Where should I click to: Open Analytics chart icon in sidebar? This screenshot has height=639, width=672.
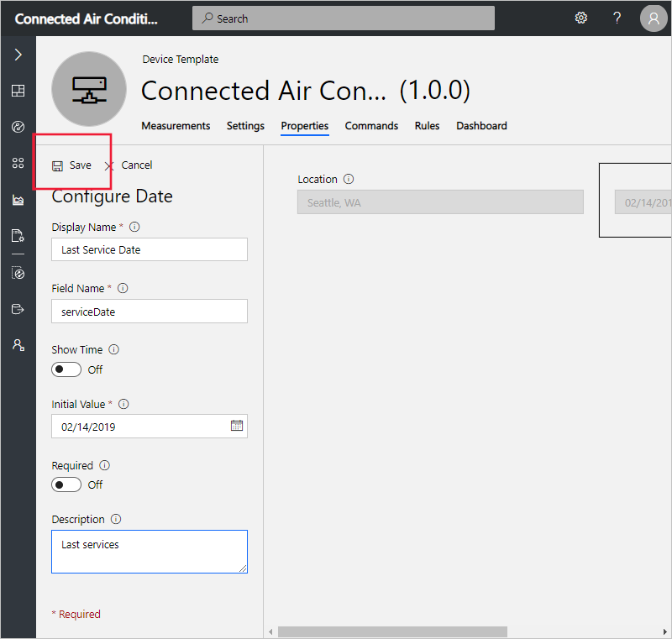click(x=18, y=200)
